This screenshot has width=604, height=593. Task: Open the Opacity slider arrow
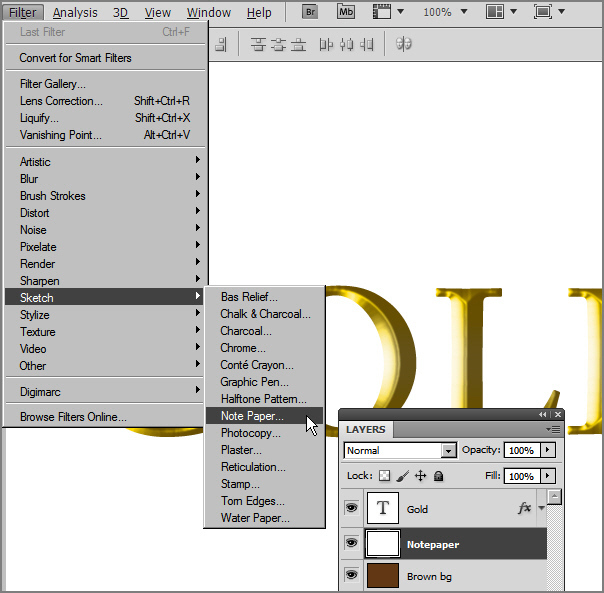[x=547, y=450]
